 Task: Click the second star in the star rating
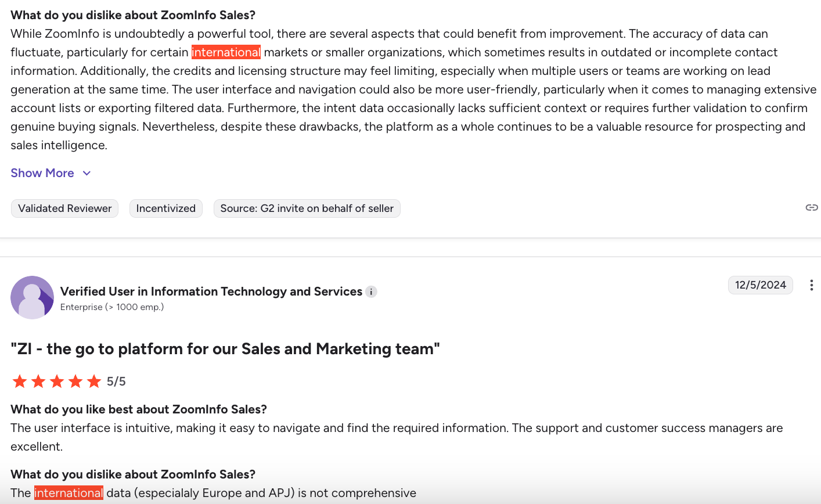(38, 381)
